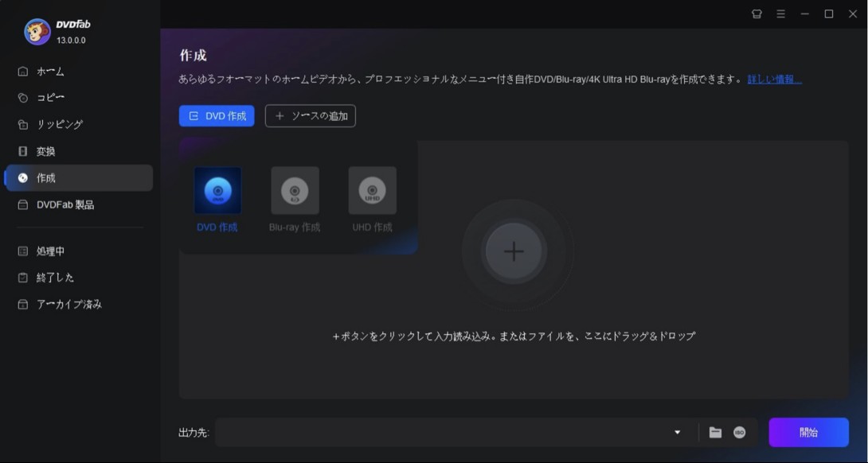Image resolution: width=868 pixels, height=463 pixels.
Task: Click the 変換 film icon in sidebar
Action: 23,151
